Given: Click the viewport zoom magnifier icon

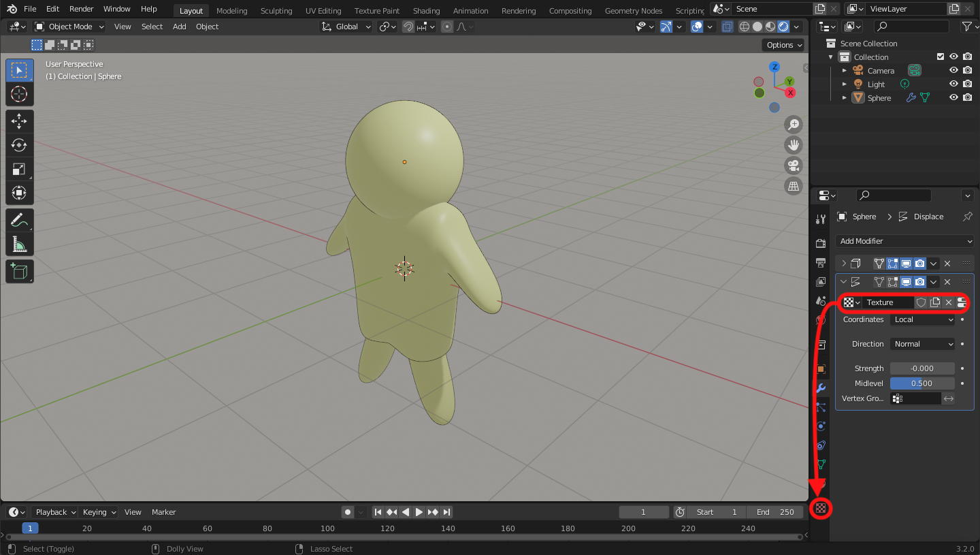Looking at the screenshot, I should point(794,124).
